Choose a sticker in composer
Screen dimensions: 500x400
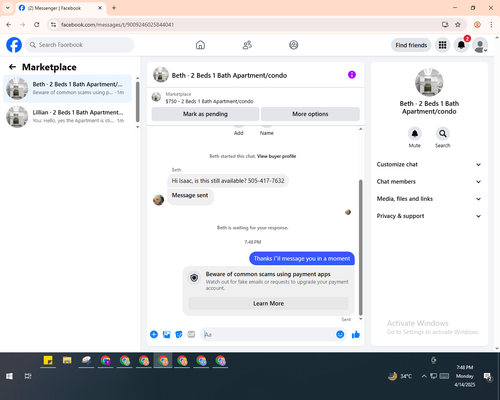(179, 334)
